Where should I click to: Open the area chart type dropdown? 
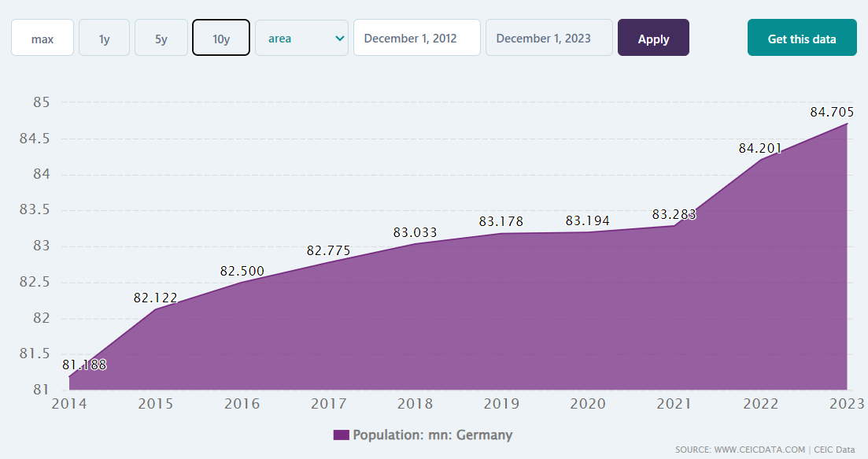pyautogui.click(x=301, y=38)
